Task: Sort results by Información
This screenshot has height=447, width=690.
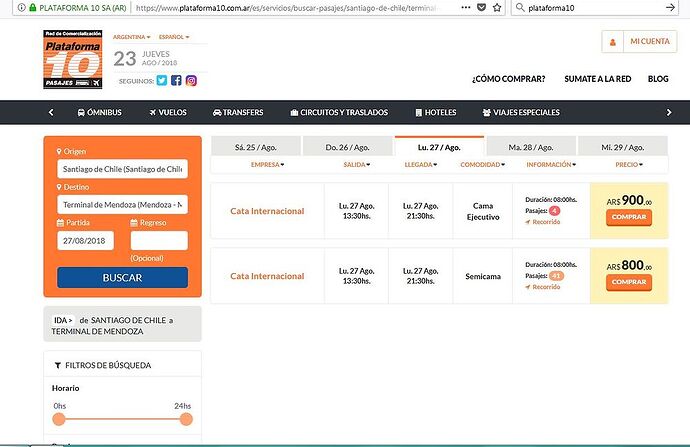Action: point(551,165)
